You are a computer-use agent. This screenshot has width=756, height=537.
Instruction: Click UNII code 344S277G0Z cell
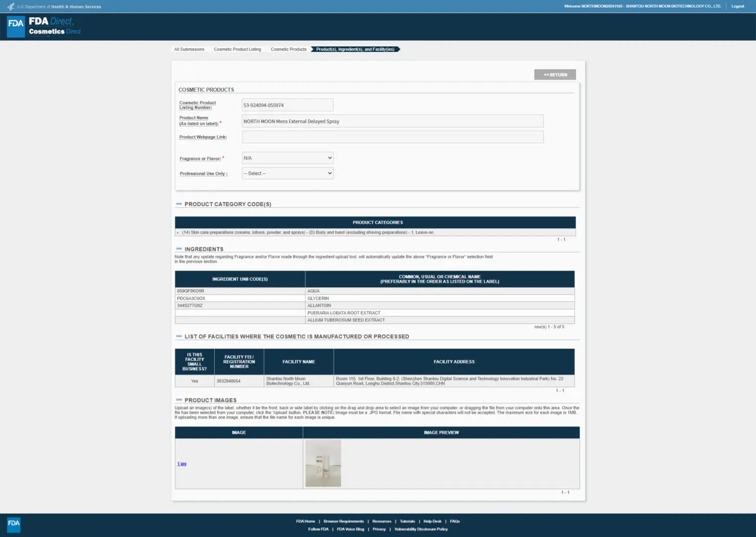pos(240,306)
